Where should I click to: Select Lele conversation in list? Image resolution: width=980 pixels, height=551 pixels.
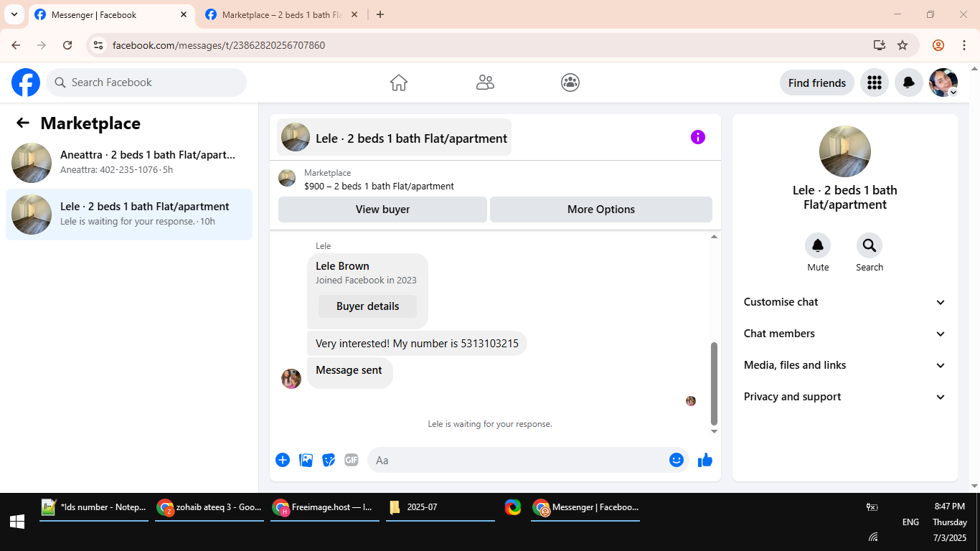coord(129,215)
